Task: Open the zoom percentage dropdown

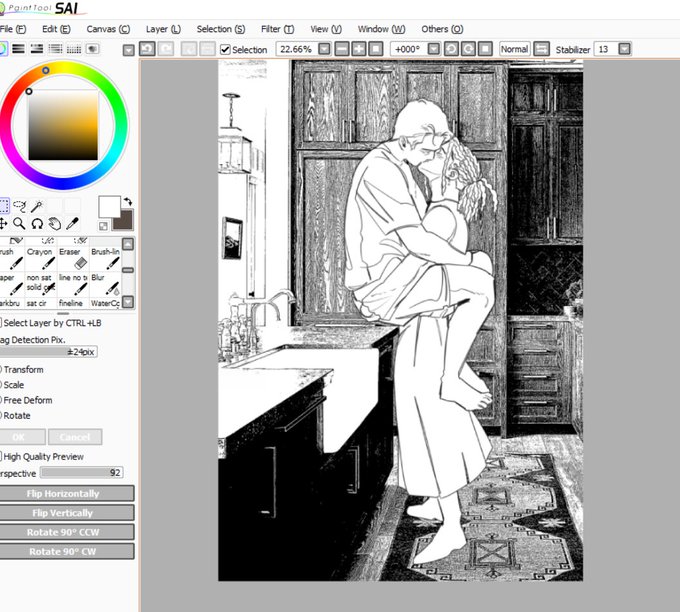Action: click(x=324, y=49)
